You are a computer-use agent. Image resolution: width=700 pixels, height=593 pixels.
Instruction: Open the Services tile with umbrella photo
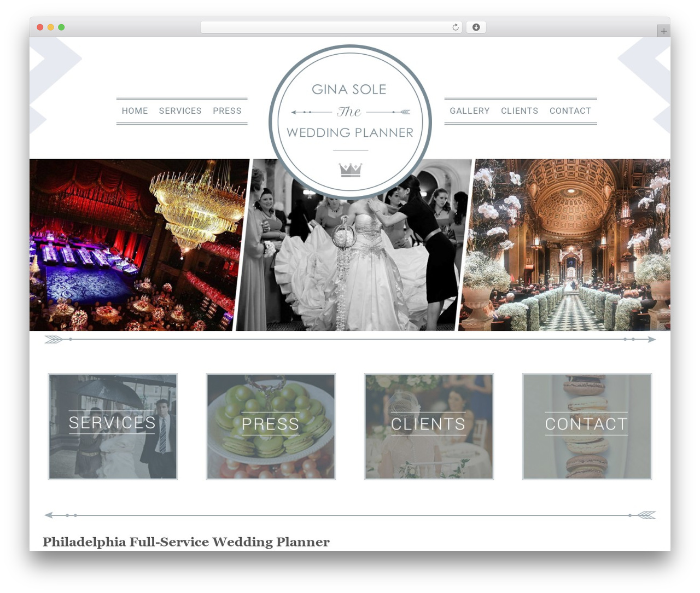[113, 426]
